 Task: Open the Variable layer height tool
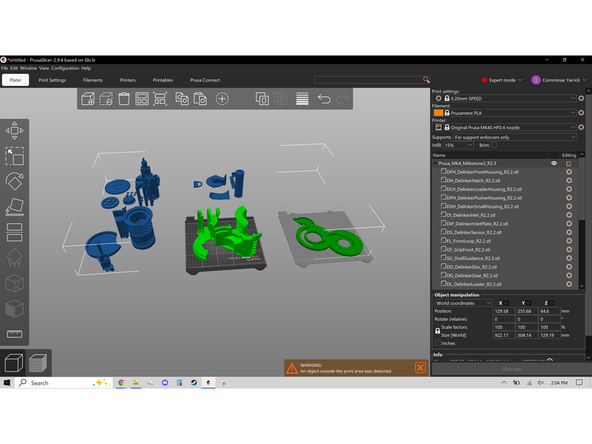pos(302,99)
